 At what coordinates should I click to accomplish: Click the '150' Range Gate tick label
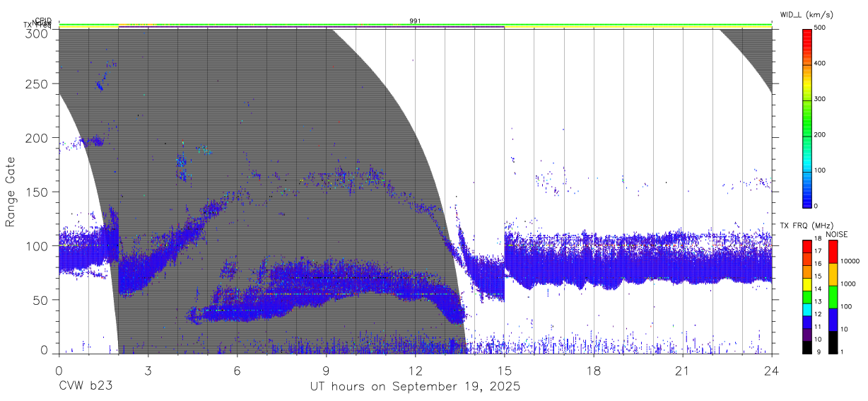[x=38, y=192]
